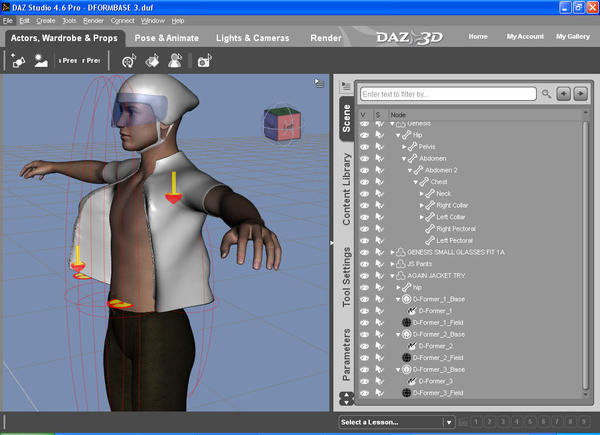Click D-Former_1_Field sphere icon
The image size is (600, 435).
407,323
